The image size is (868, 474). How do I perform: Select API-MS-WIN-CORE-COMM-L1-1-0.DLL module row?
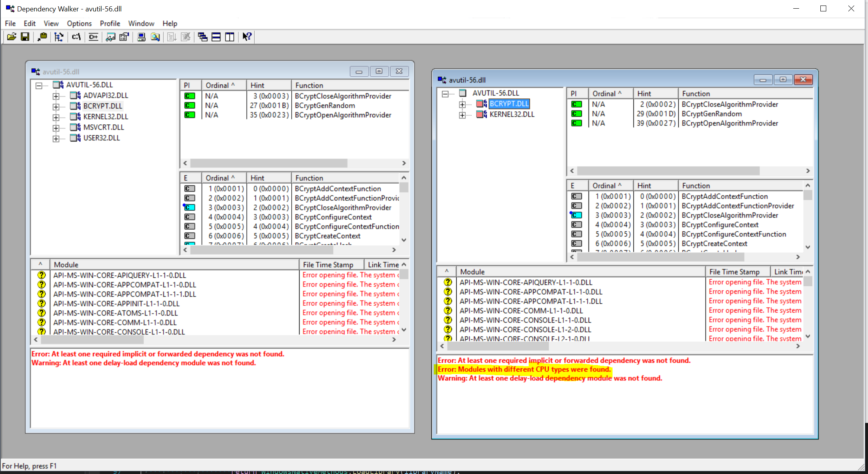(x=114, y=322)
